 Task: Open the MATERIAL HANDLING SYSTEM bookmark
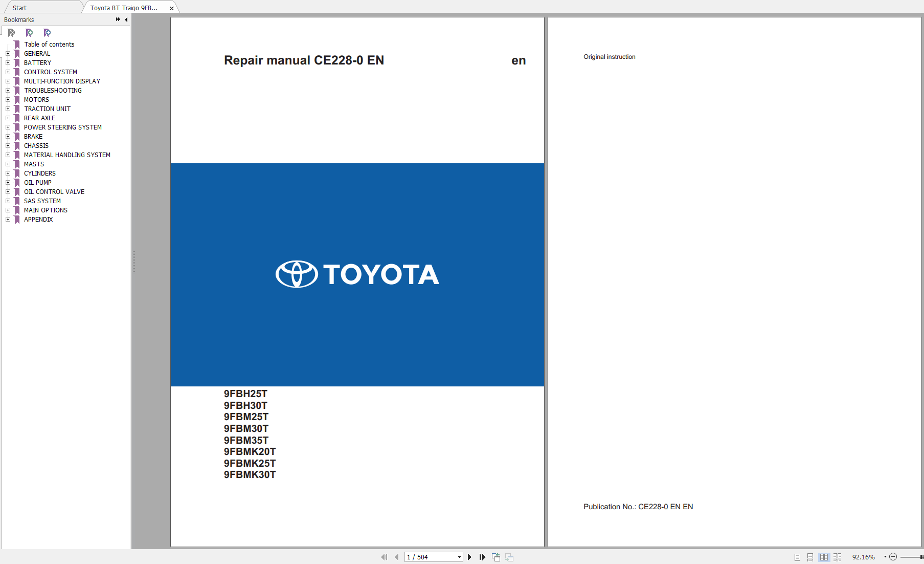(x=67, y=155)
